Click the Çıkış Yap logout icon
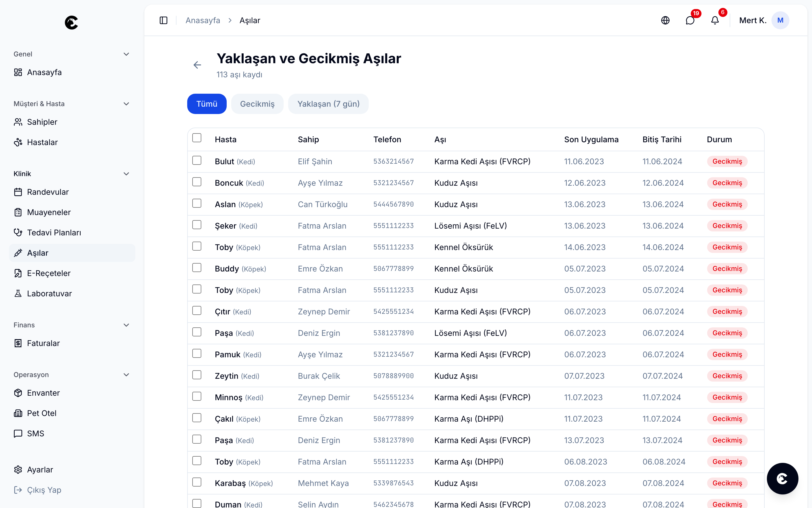The image size is (812, 508). (x=18, y=490)
